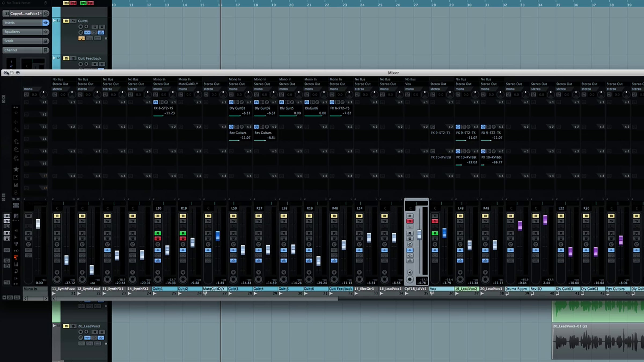Turn off Dly Guit01 send on Guitt3
Image resolution: width=644 pixels, height=362 pixels.
231,102
